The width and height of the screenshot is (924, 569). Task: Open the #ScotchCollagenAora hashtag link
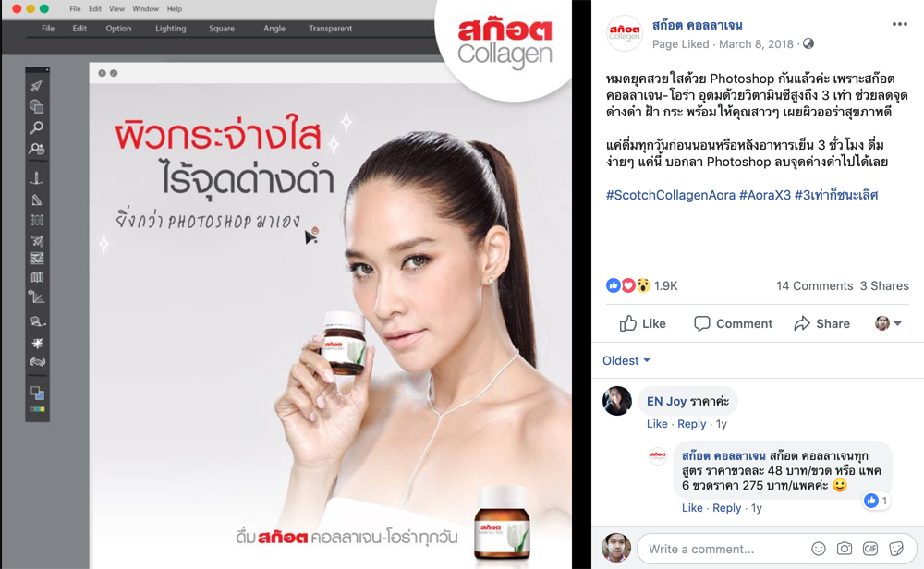click(x=671, y=195)
